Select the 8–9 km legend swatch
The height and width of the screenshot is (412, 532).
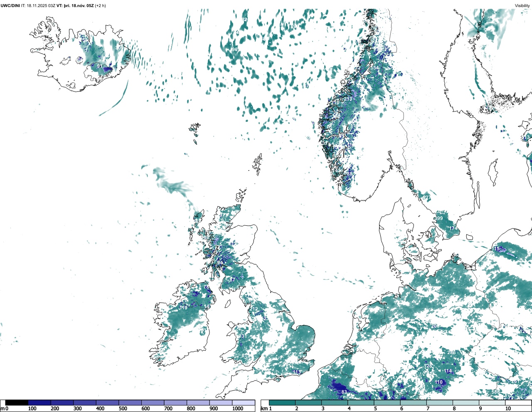coord(466,403)
